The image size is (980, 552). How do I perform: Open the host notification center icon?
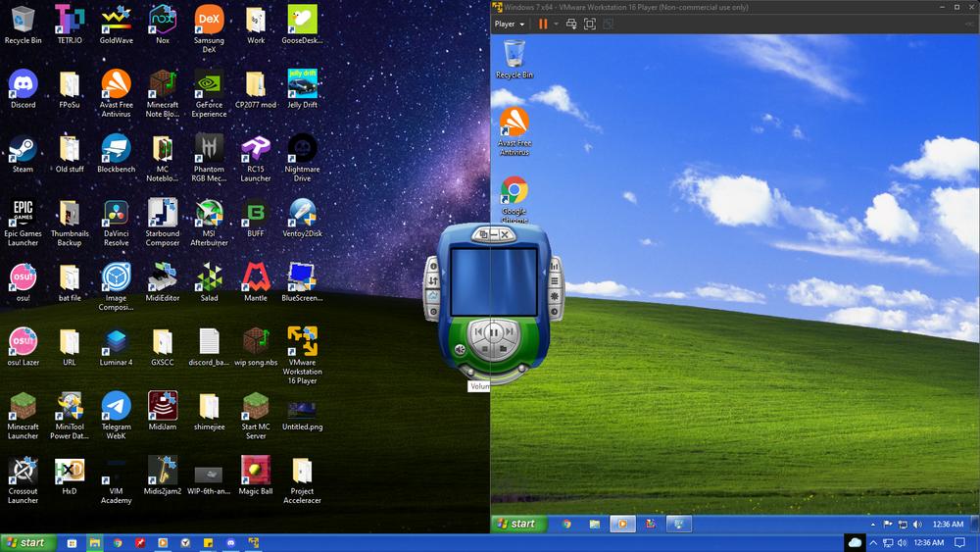point(960,542)
